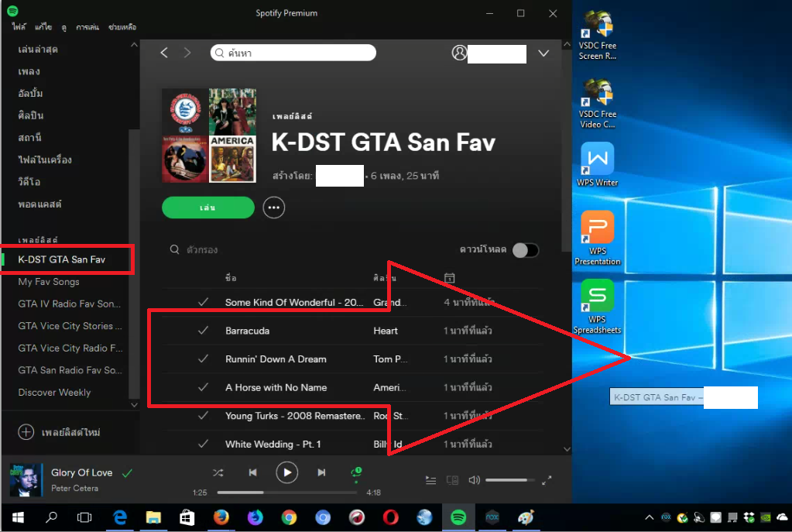792x532 pixels.
Task: Enter full screen mode
Action: pos(547,480)
